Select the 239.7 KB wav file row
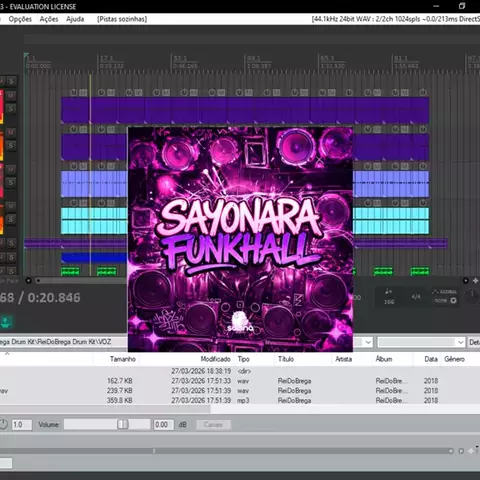The image size is (480, 480). pos(240,390)
